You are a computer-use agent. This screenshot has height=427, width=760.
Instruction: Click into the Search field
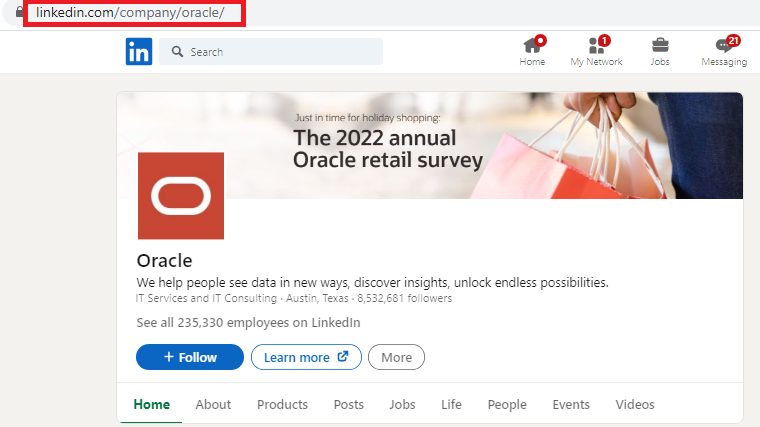tap(271, 51)
